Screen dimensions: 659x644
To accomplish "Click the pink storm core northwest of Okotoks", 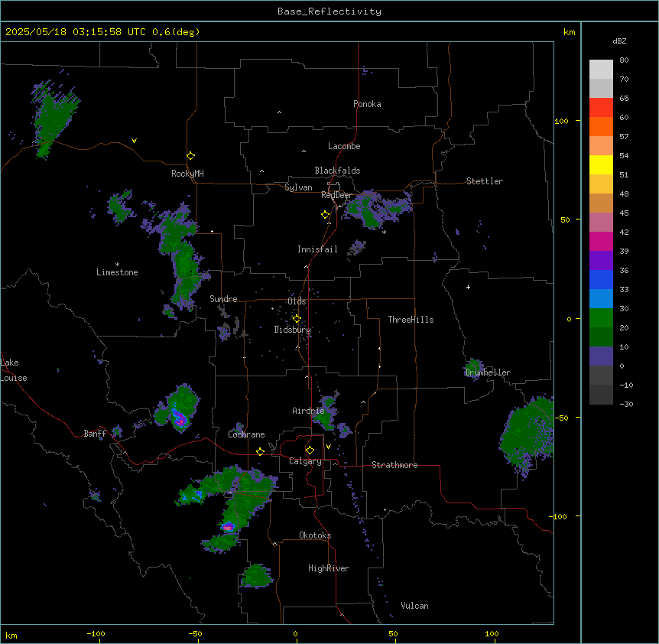I will pyautogui.click(x=229, y=527).
